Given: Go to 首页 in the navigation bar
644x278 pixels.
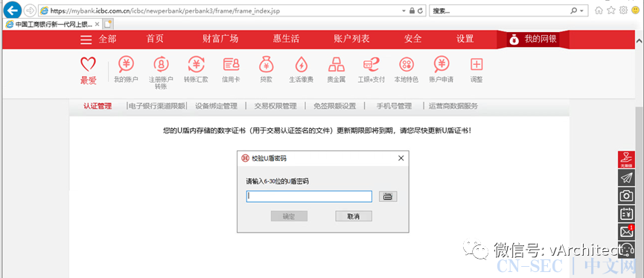Looking at the screenshot, I should pos(155,39).
